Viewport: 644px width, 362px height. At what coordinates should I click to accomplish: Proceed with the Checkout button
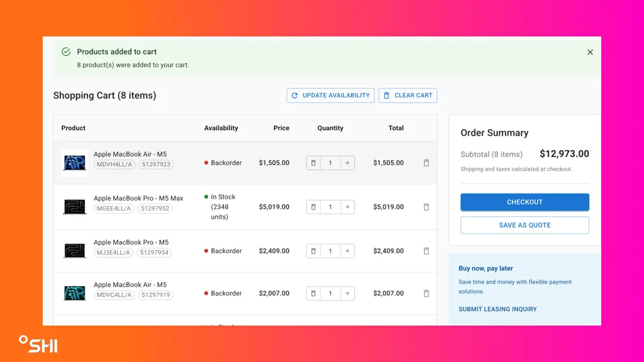pyautogui.click(x=525, y=202)
